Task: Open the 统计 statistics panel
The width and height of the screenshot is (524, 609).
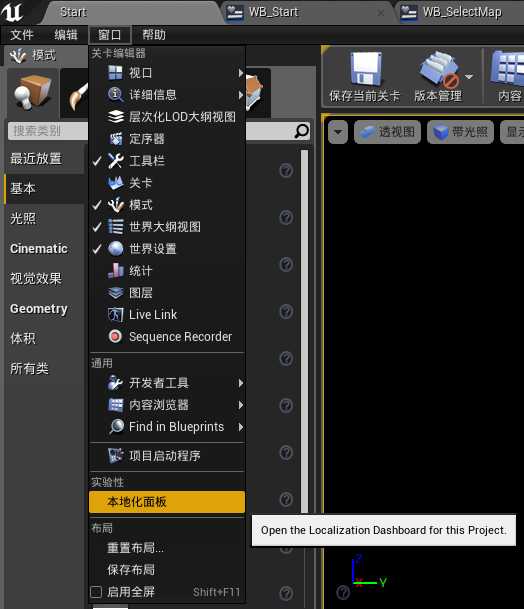Action: pyautogui.click(x=167, y=271)
